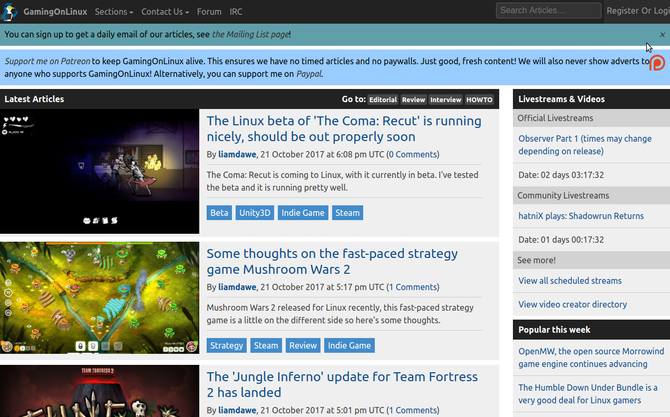Open 0 Comments on Coma: Recut article

(413, 154)
